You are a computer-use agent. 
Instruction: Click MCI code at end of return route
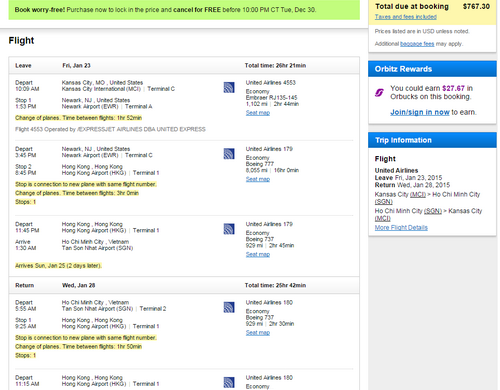382,218
